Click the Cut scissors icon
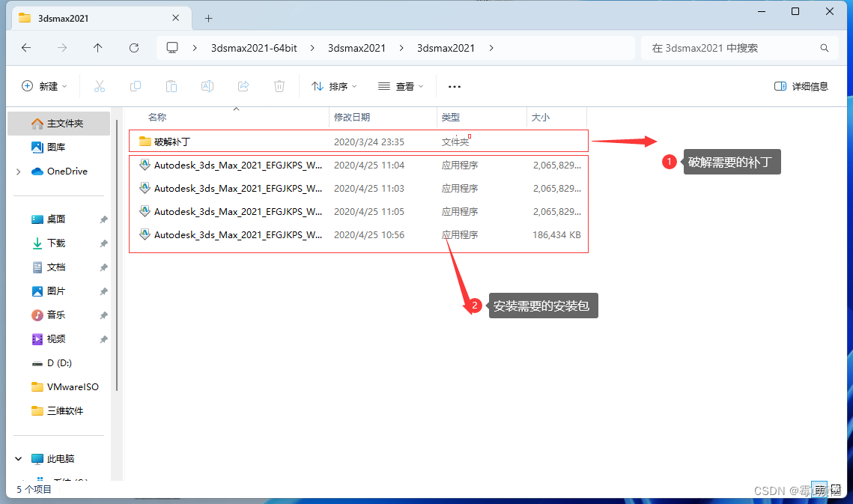The height and width of the screenshot is (504, 853). pyautogui.click(x=99, y=86)
